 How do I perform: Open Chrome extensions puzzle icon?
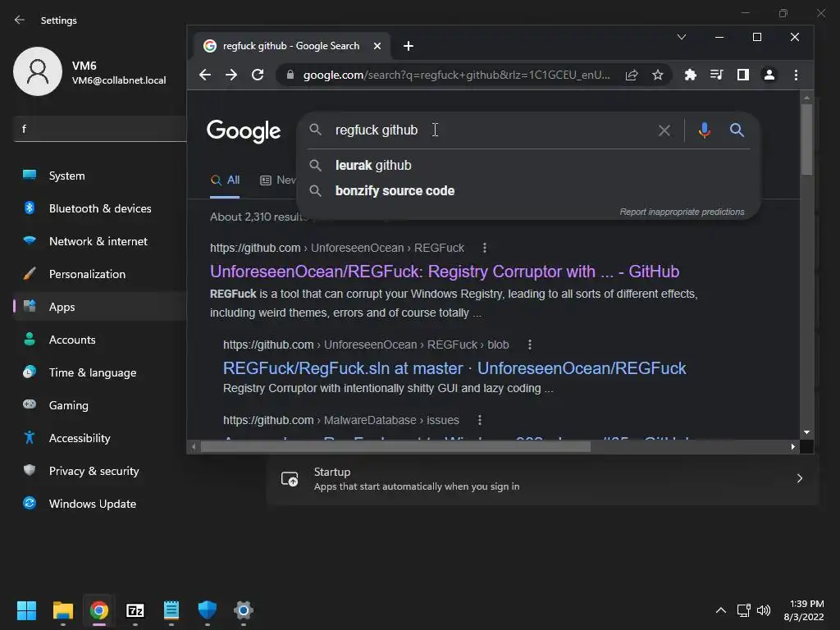pyautogui.click(x=690, y=75)
